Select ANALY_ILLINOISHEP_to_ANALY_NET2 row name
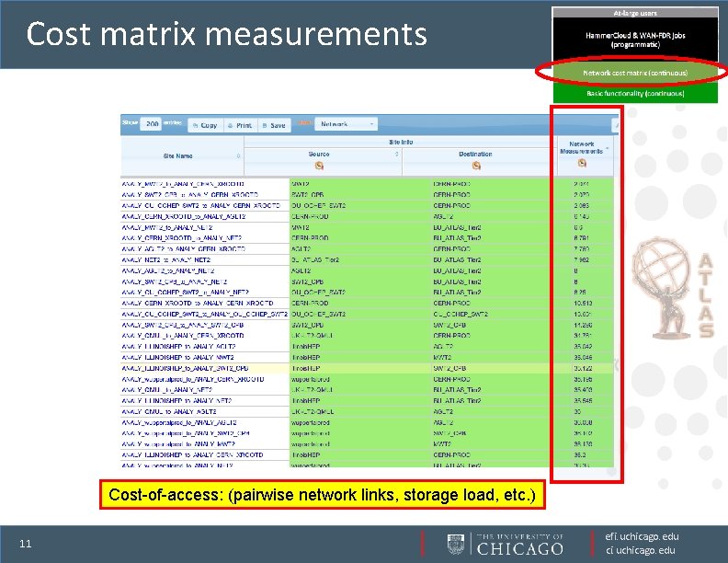The width and height of the screenshot is (728, 563). (176, 400)
